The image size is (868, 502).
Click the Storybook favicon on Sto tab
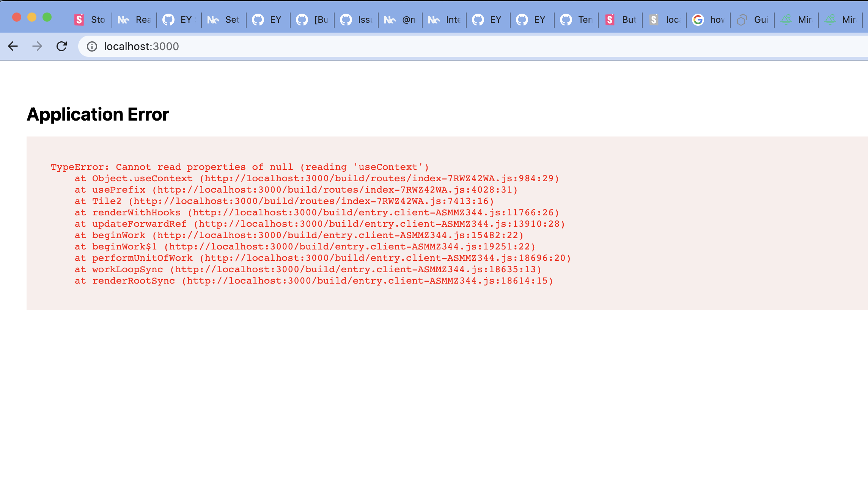[79, 20]
